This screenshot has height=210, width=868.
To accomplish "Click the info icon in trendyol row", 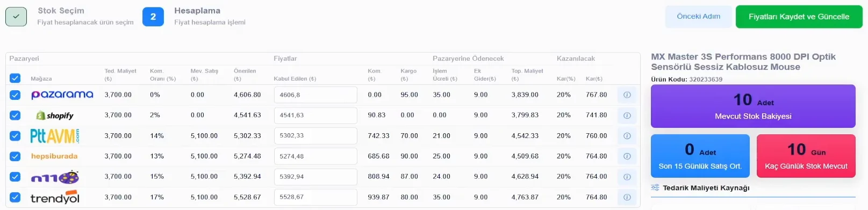I will pos(627,197).
